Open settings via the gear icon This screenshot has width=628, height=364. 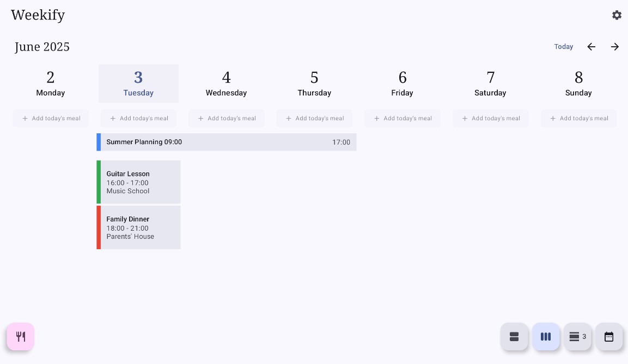[x=617, y=15]
